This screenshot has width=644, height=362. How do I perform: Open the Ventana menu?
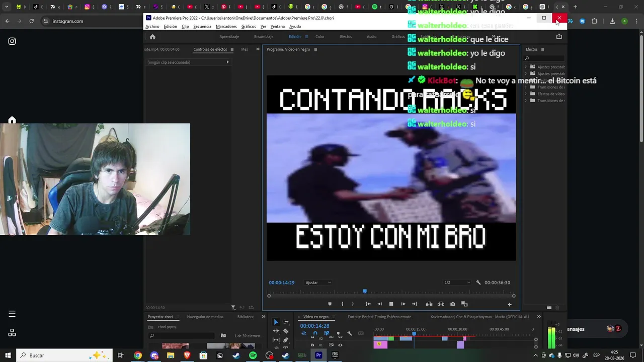[278, 27]
